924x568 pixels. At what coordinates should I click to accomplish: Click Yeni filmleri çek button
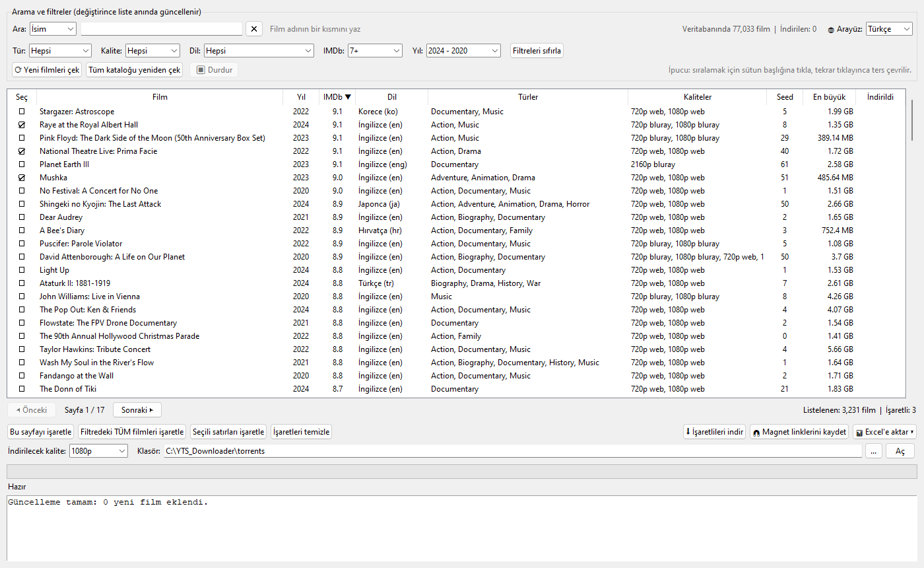pyautogui.click(x=47, y=70)
